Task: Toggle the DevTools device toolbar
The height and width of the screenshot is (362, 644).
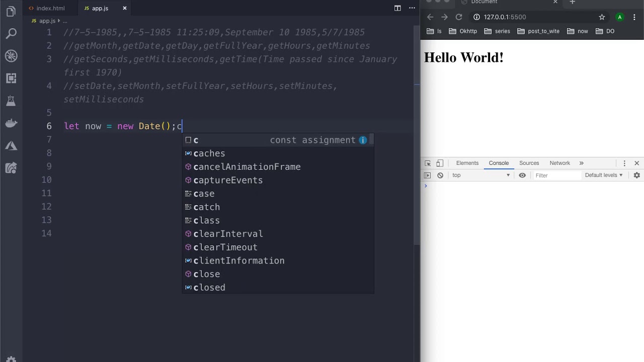Action: tap(440, 163)
